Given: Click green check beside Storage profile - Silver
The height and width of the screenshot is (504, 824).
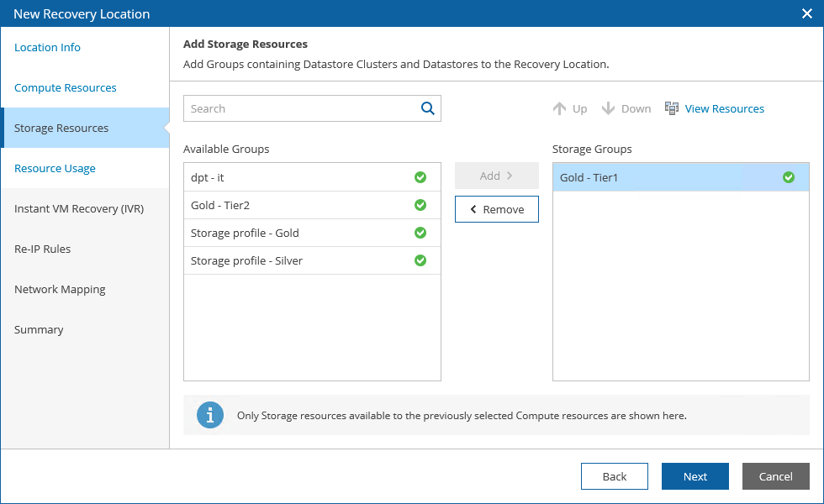Looking at the screenshot, I should coord(420,260).
